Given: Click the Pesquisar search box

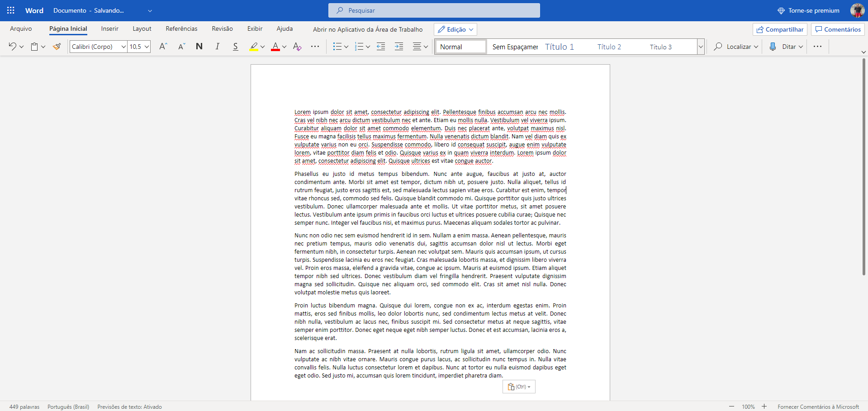Looking at the screenshot, I should [x=434, y=10].
